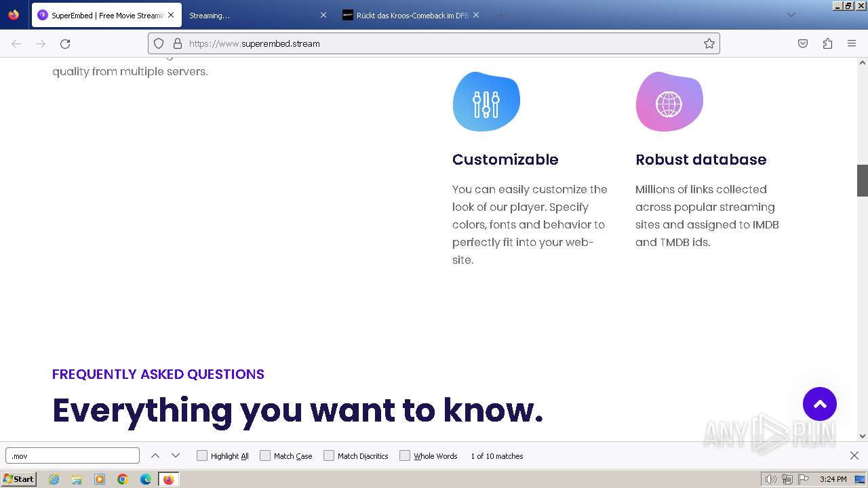
Task: Open a new tab with plus button
Action: 501,15
